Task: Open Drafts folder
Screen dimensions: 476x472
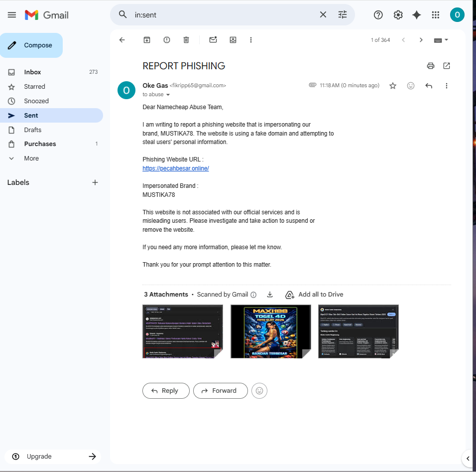Action: (51, 130)
